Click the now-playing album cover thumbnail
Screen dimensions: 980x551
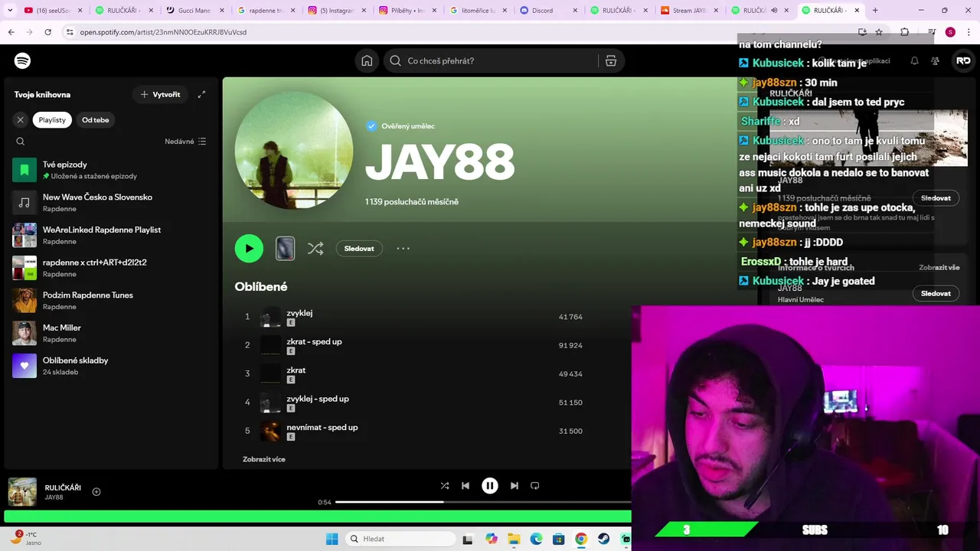[22, 492]
